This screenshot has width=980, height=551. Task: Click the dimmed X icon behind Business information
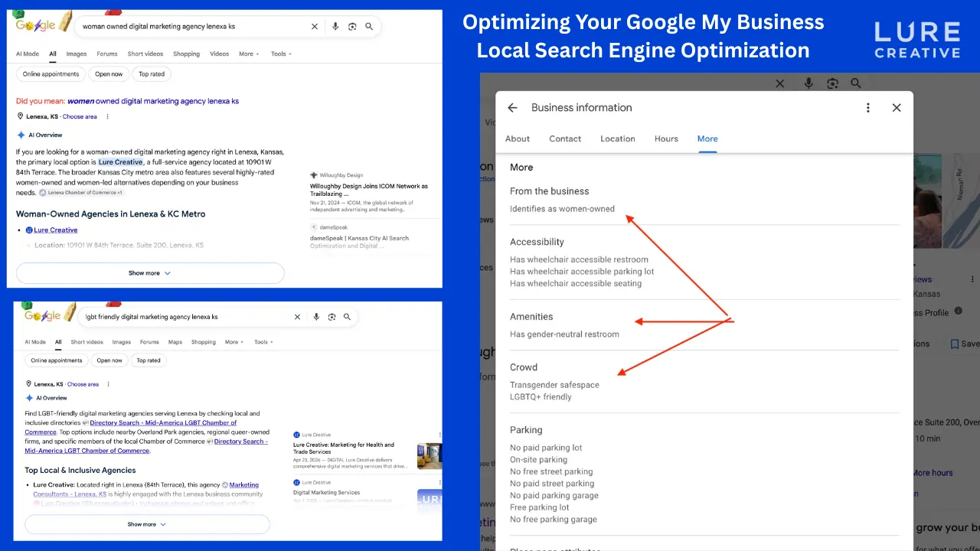tap(779, 83)
